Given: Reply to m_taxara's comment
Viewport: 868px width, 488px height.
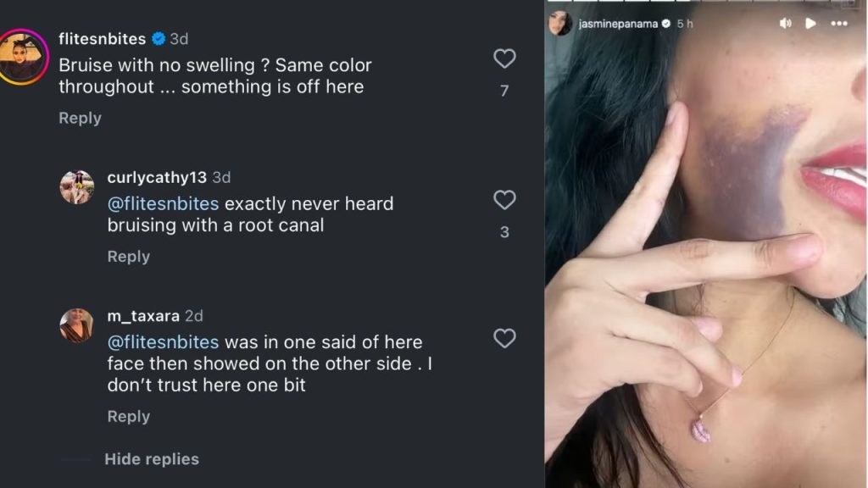Looking at the screenshot, I should point(129,416).
